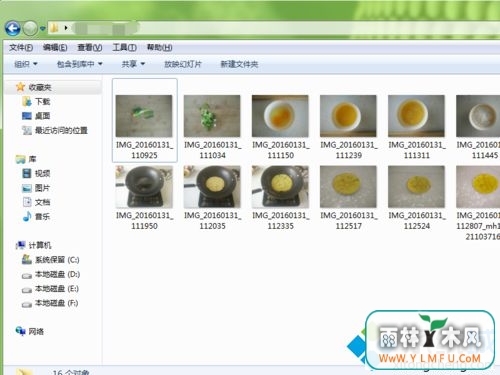Click the blue Back navigation arrow
Image resolution: width=500 pixels, height=375 pixels.
13,29
